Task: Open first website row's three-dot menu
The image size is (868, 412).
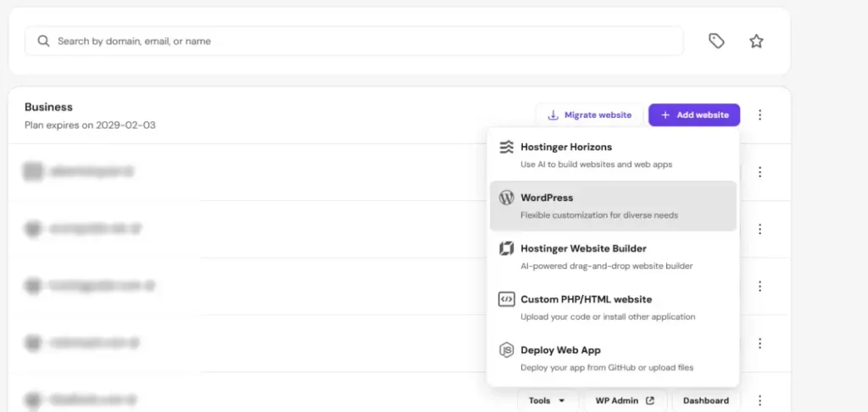Action: click(760, 172)
